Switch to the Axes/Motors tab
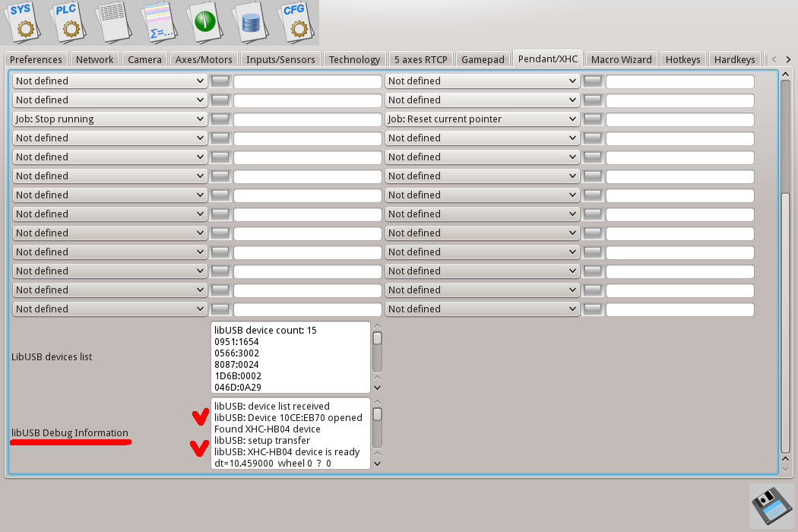This screenshot has width=798, height=532. tap(204, 59)
